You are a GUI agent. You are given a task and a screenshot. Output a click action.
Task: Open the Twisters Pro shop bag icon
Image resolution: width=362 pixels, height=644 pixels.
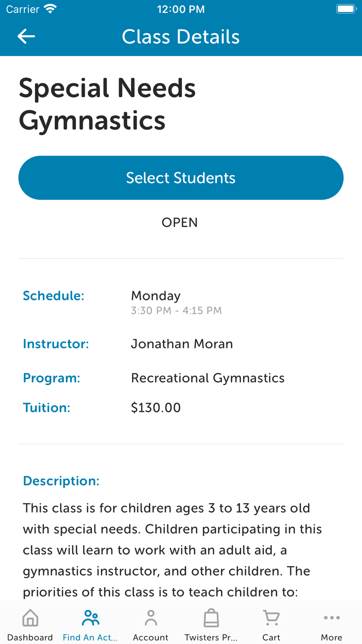tap(211, 618)
